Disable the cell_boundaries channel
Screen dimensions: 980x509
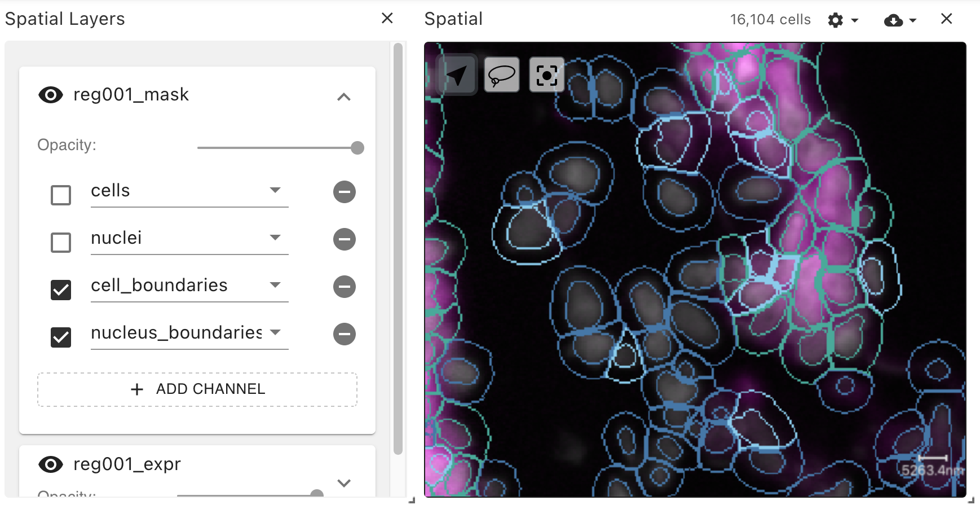click(x=60, y=289)
